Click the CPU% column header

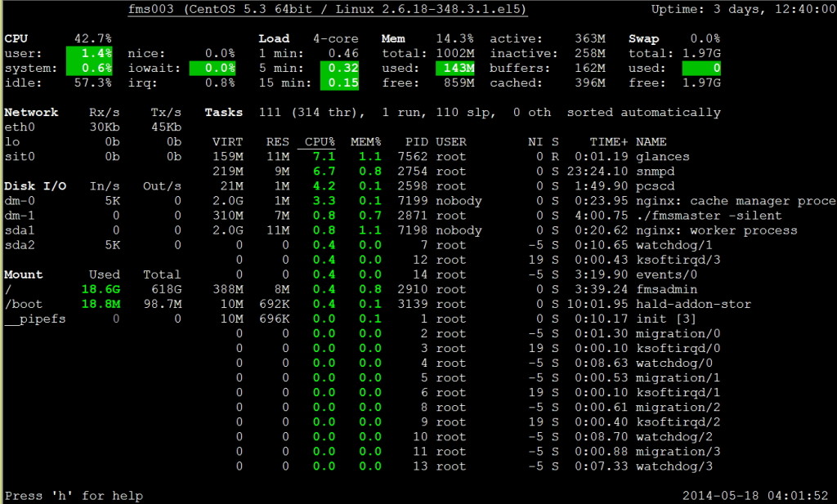pyautogui.click(x=320, y=142)
